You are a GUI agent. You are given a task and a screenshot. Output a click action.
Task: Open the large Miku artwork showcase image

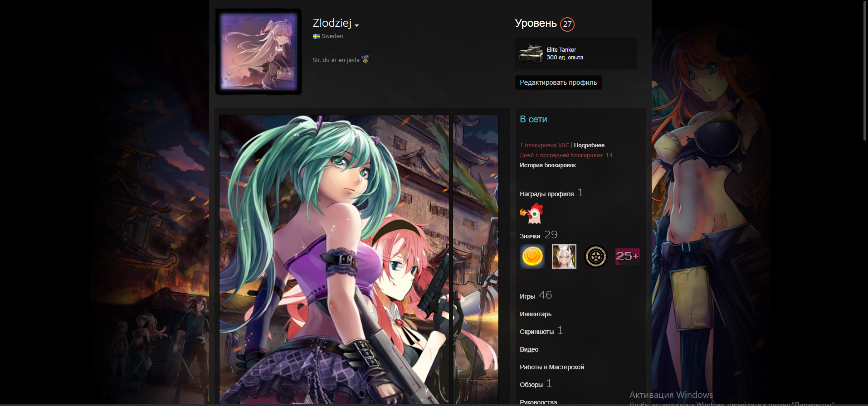click(x=334, y=259)
